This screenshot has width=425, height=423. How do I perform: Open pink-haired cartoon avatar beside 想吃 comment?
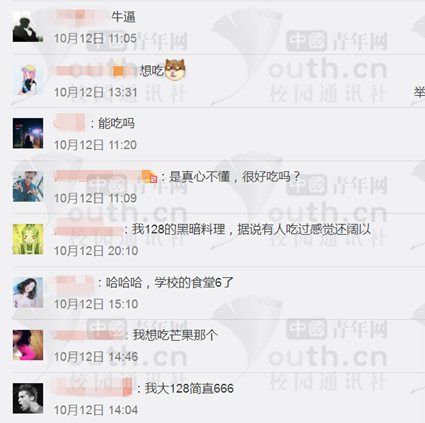[28, 80]
